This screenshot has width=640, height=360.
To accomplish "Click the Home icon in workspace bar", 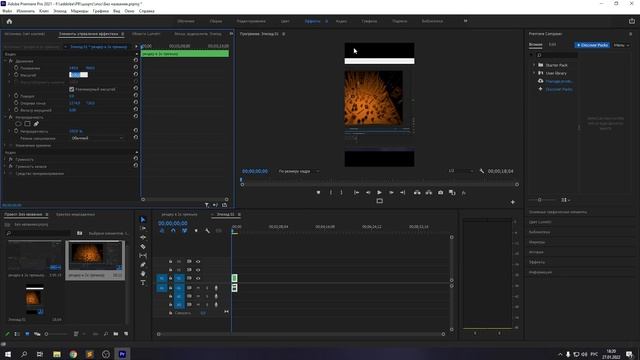I will coord(9,21).
